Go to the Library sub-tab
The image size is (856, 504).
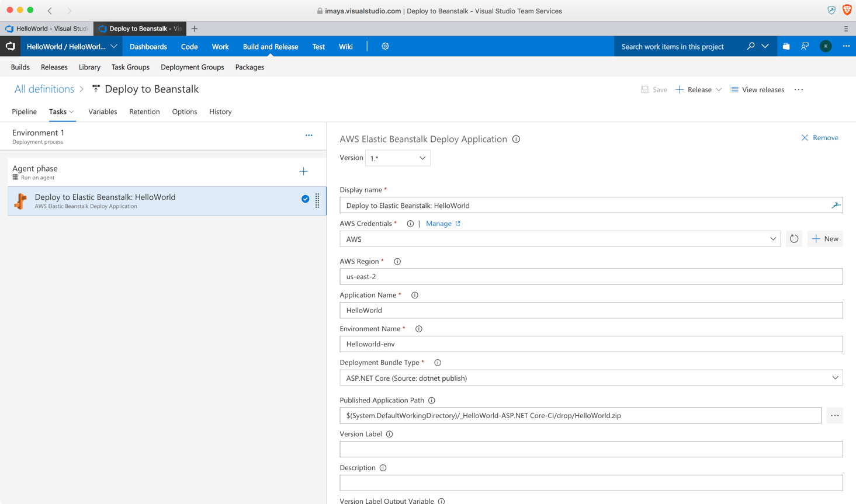(89, 67)
